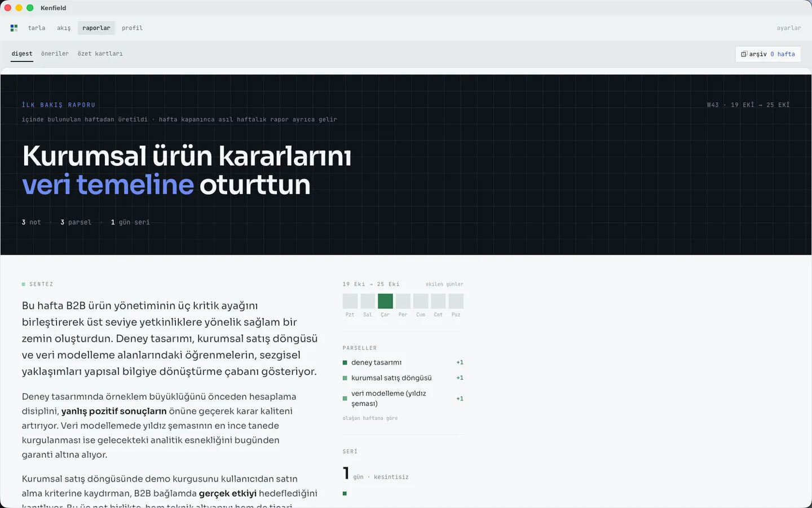Open ayarlar settings link

pyautogui.click(x=789, y=28)
